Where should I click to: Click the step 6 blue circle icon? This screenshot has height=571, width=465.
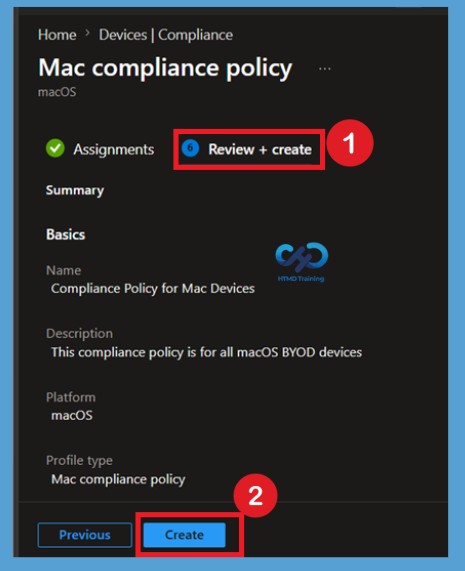tap(190, 148)
